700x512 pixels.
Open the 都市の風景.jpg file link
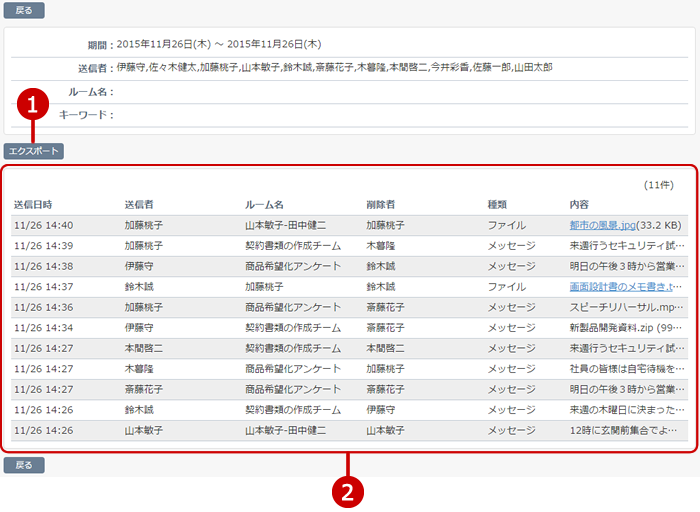(x=608, y=226)
